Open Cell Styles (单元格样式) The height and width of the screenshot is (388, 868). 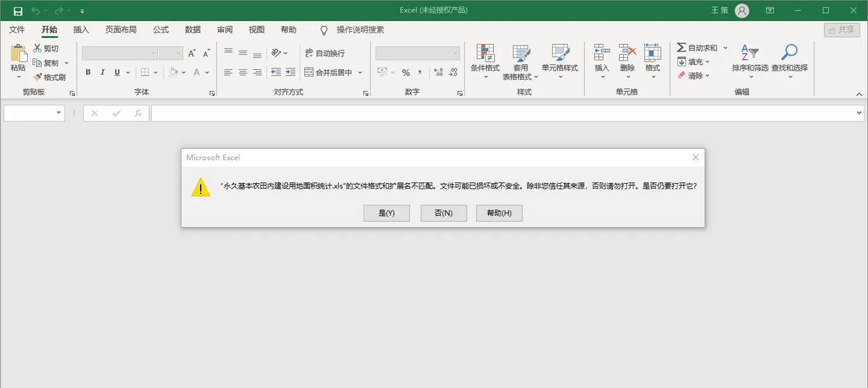pyautogui.click(x=560, y=61)
